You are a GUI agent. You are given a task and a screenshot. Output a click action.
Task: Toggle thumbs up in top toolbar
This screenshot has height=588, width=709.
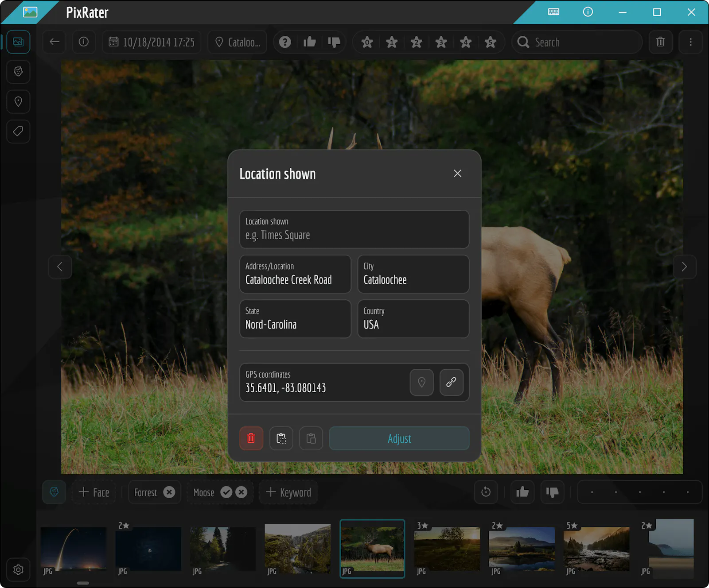coord(309,42)
